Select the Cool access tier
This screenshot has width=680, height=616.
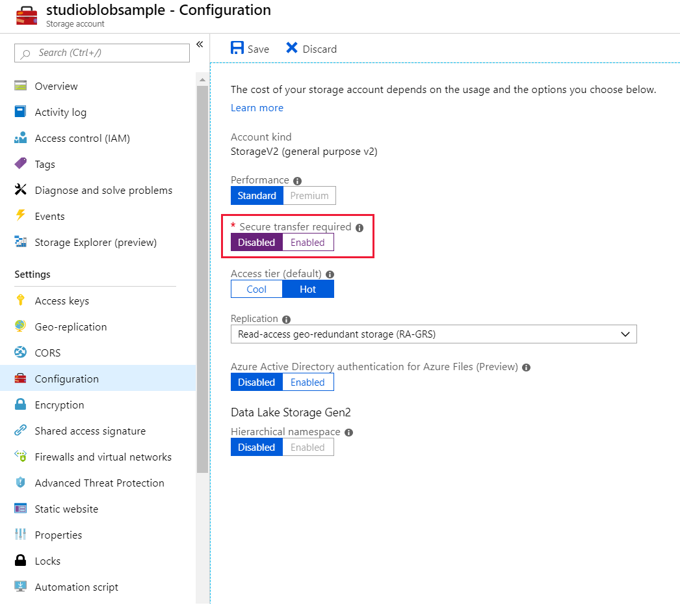pyautogui.click(x=256, y=289)
